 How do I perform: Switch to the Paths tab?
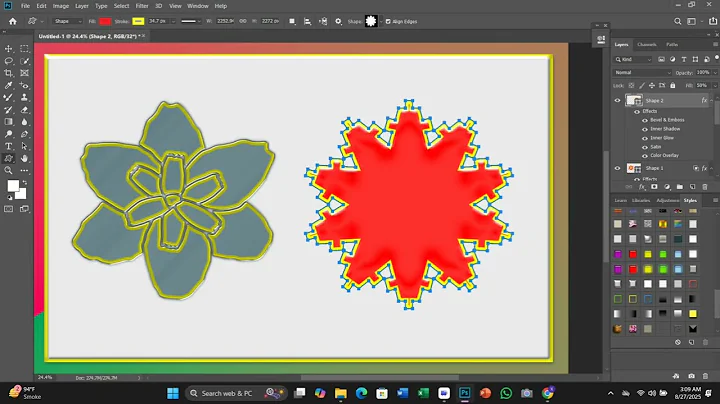[672, 45]
